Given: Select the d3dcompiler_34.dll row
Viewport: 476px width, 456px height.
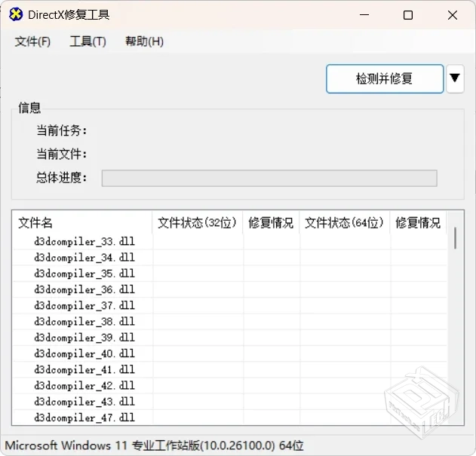Looking at the screenshot, I should pos(229,258).
